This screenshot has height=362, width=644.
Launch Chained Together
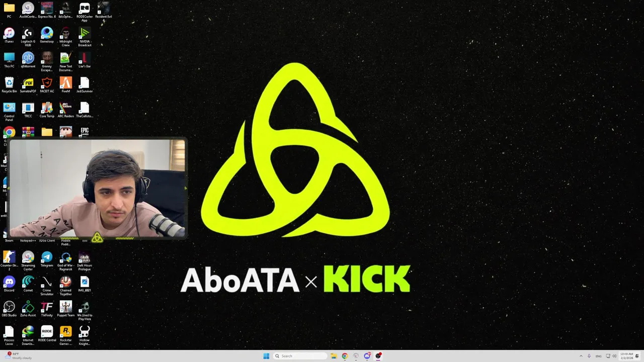point(65,286)
